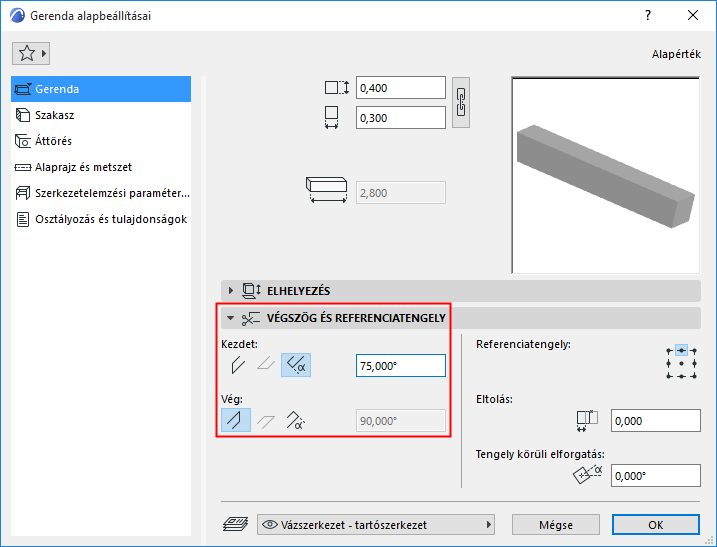Screen dimensions: 717x547
Task: Click the Alapérték label
Action: click(x=676, y=54)
